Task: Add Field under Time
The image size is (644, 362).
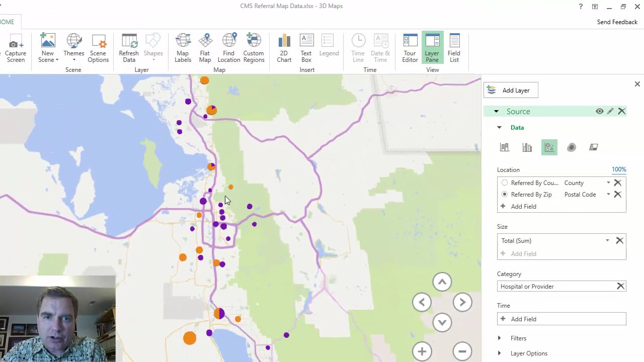Action: [x=561, y=319]
